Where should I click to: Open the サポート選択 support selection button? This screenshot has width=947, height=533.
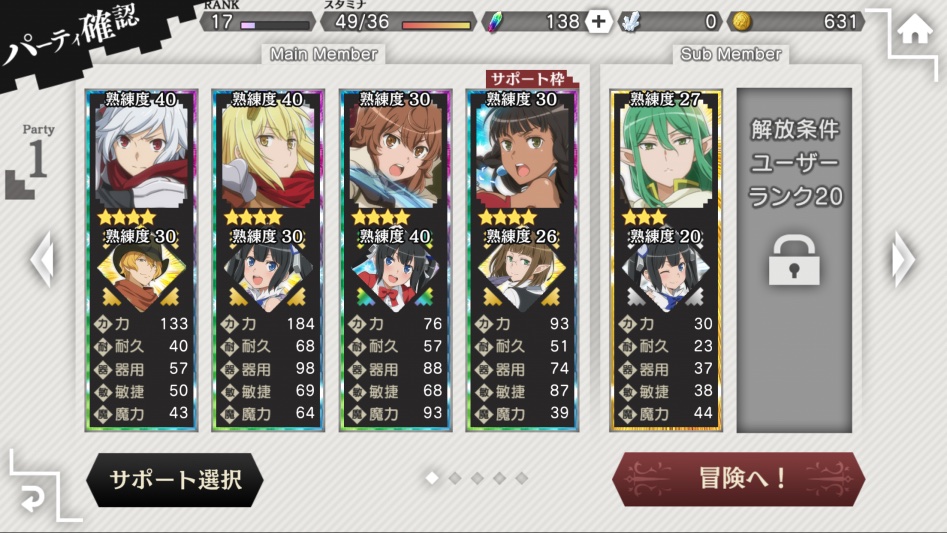pos(175,480)
